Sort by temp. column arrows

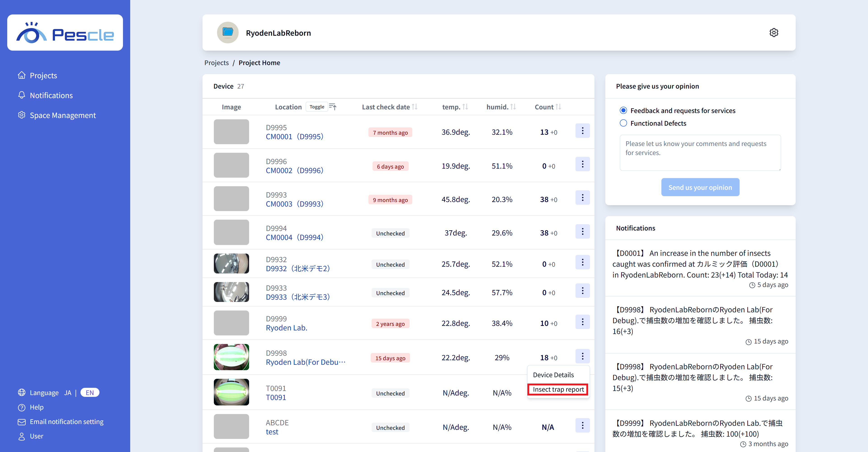465,107
